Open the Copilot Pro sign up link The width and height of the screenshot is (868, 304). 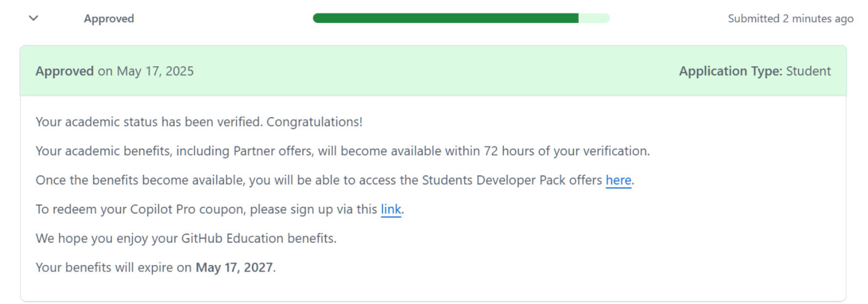pos(391,210)
